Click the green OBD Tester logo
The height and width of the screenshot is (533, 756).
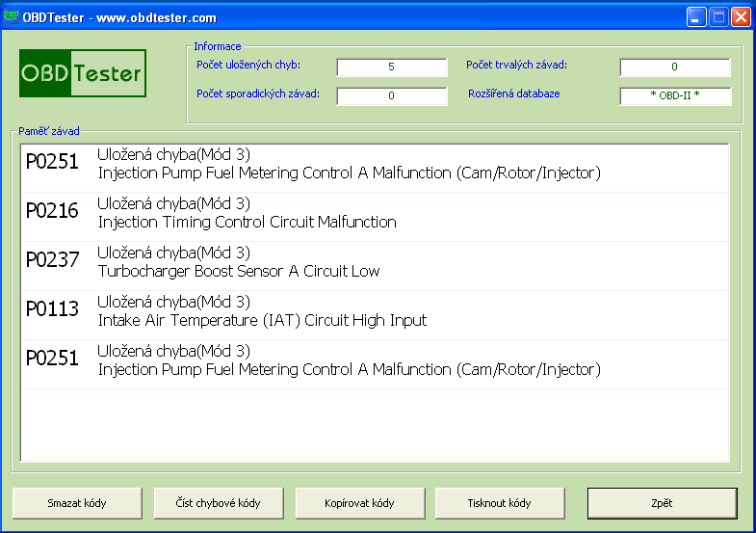click(x=83, y=73)
